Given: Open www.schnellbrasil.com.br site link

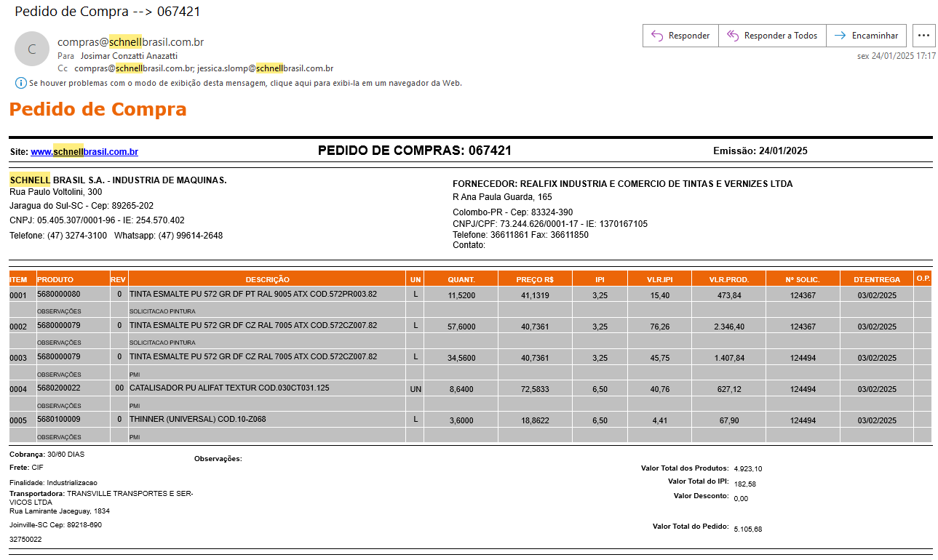Looking at the screenshot, I should click(84, 152).
